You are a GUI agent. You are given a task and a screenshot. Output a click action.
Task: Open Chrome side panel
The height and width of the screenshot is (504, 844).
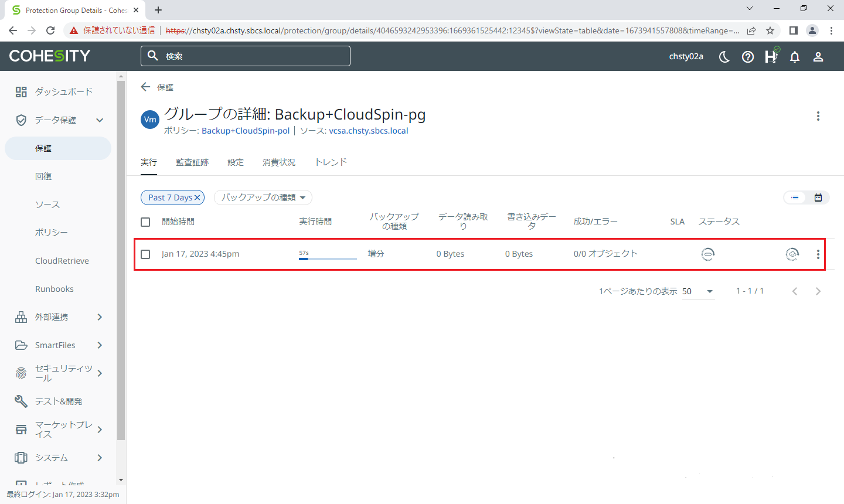point(793,30)
